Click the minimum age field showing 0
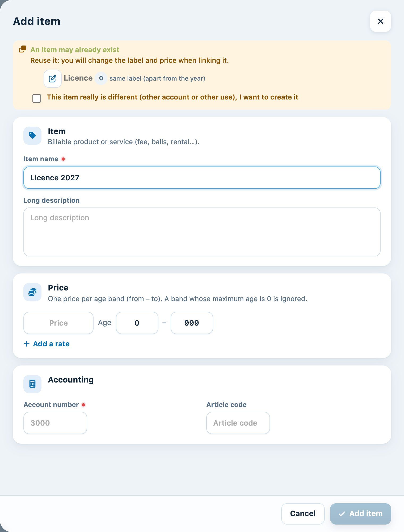Screen dimensions: 404x532 pos(137,323)
